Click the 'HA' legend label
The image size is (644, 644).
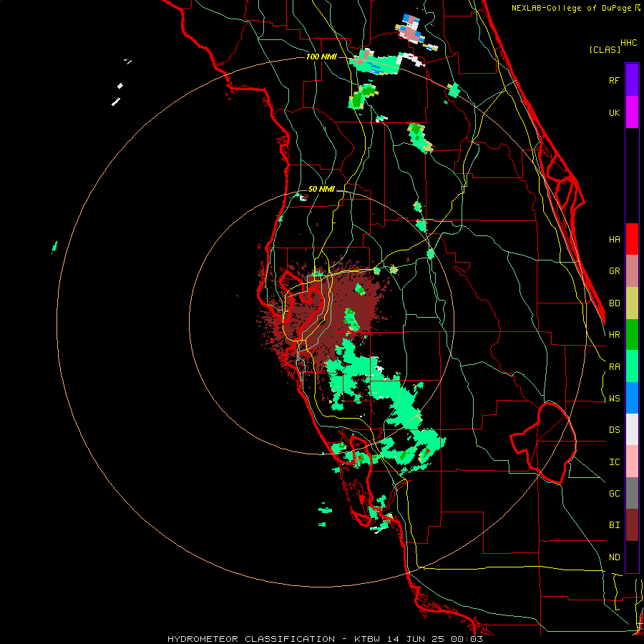coord(614,240)
